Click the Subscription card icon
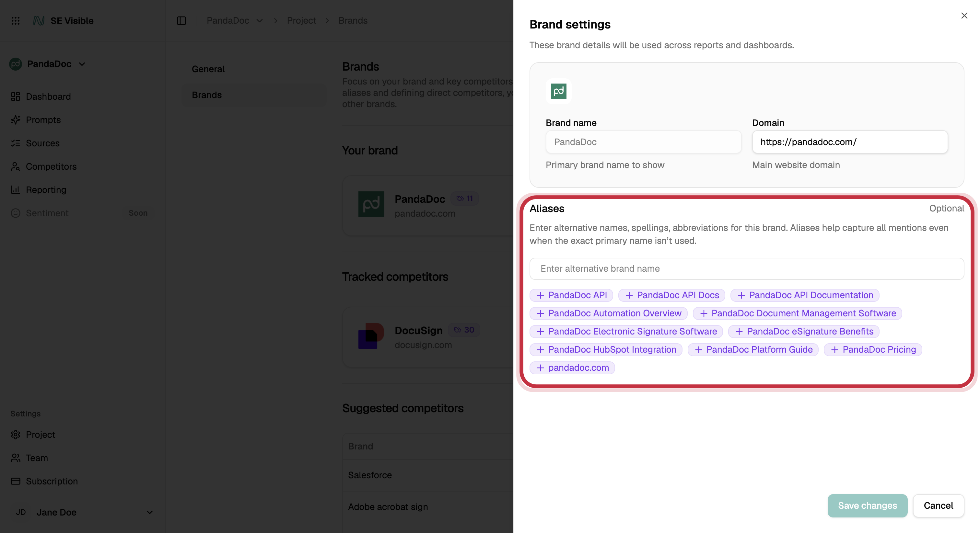Screen dimensions: 980x533 click(16, 481)
